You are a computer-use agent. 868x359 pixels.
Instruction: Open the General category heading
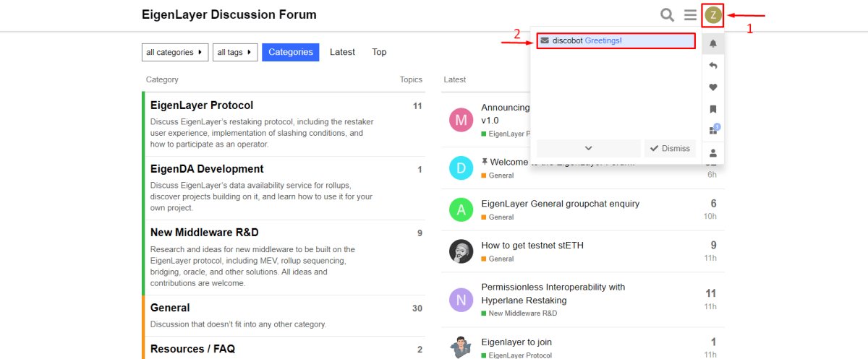[x=170, y=308]
